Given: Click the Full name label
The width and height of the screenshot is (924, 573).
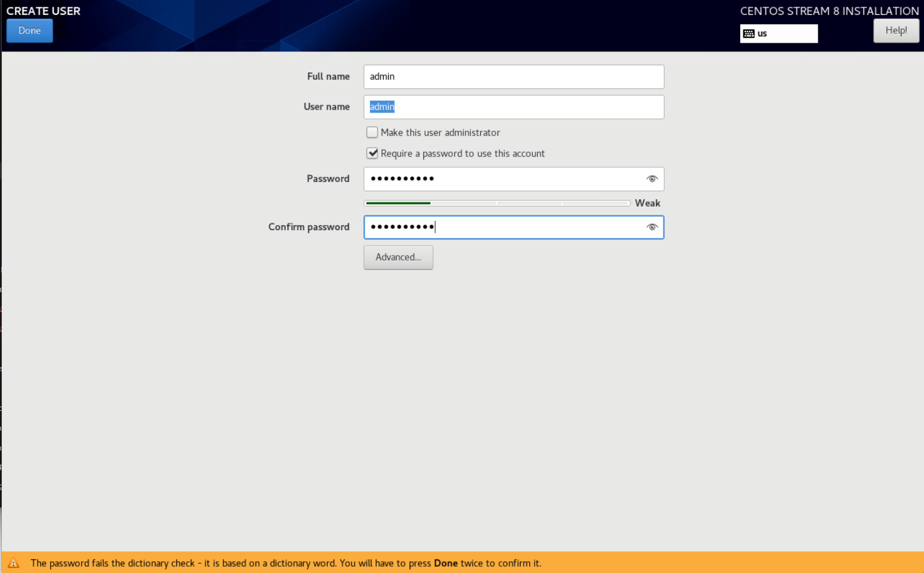Looking at the screenshot, I should pos(329,77).
